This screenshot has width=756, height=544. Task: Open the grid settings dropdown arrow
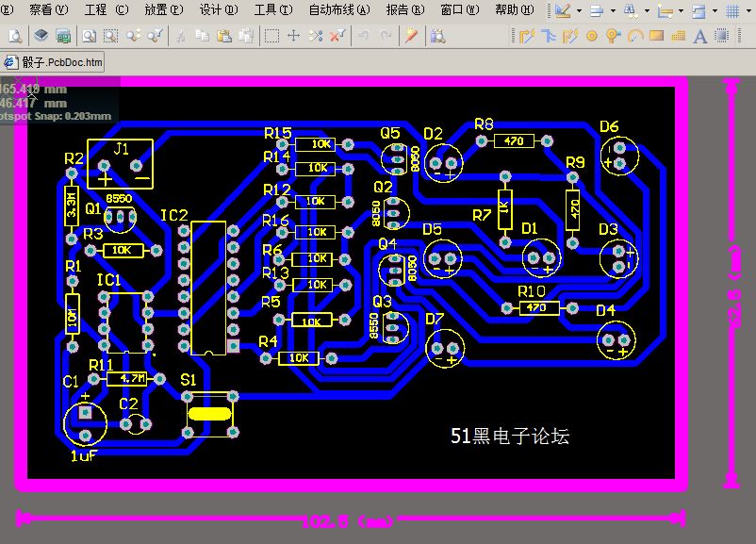[748, 10]
